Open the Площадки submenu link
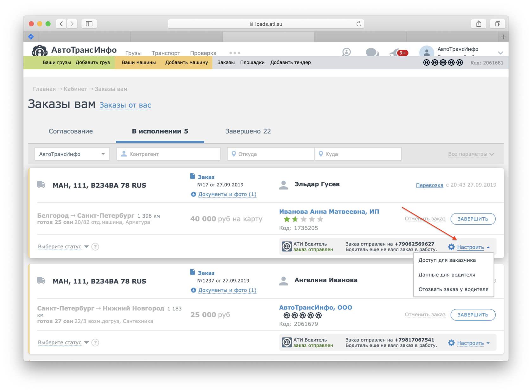Image resolution: width=532 pixels, height=392 pixels. pyautogui.click(x=252, y=63)
